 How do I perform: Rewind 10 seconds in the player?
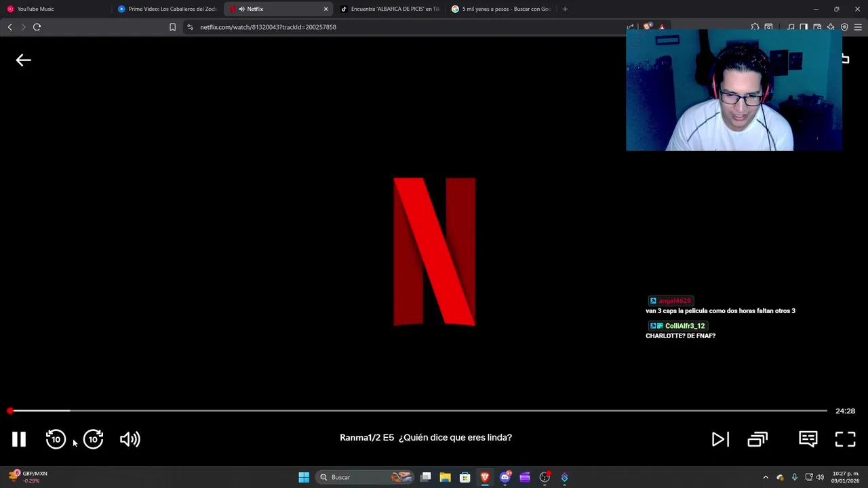click(56, 439)
